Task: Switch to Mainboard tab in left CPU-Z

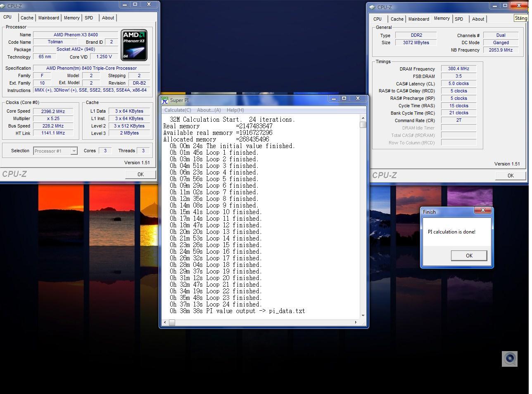Action: click(x=49, y=18)
